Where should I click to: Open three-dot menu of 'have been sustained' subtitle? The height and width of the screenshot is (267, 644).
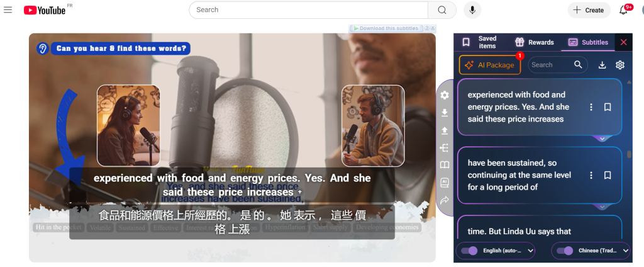coord(591,175)
